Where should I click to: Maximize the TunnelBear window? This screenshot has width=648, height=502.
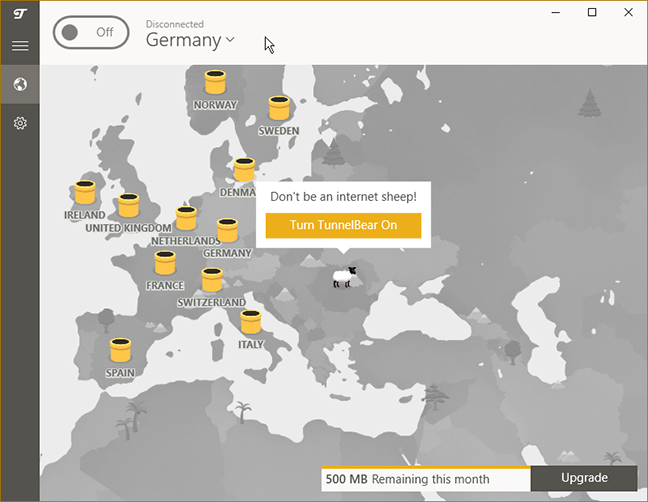592,12
